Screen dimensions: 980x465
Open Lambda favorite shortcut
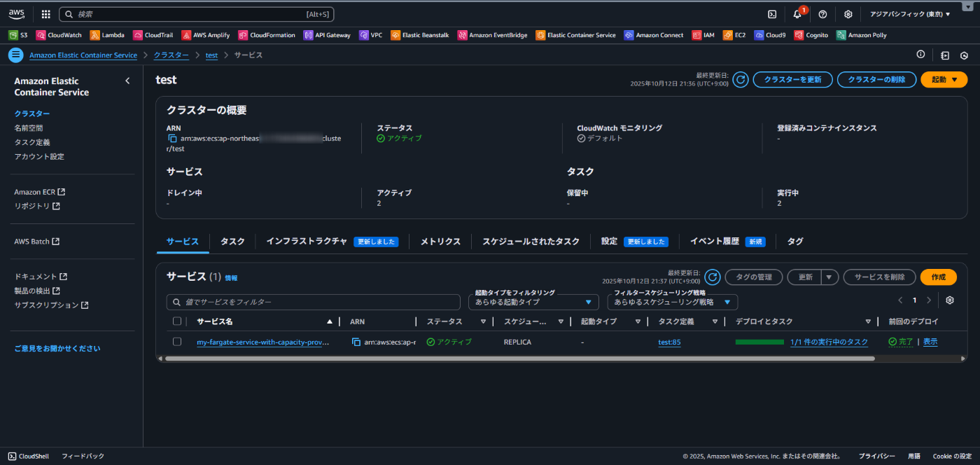[107, 35]
